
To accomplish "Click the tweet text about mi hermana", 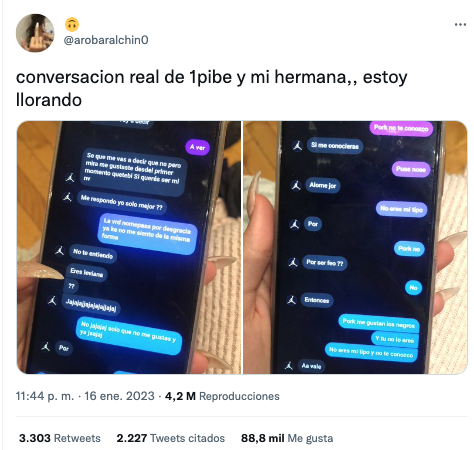I will (212, 88).
